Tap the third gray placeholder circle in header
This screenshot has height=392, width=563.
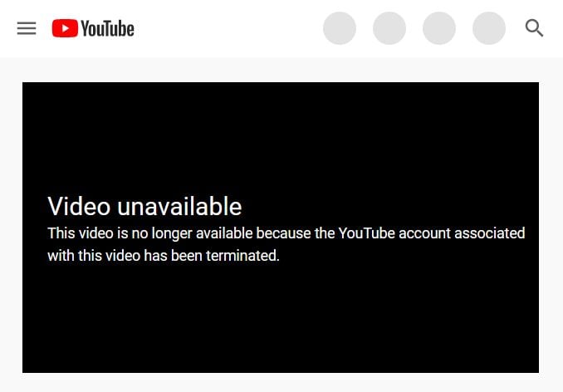point(439,28)
